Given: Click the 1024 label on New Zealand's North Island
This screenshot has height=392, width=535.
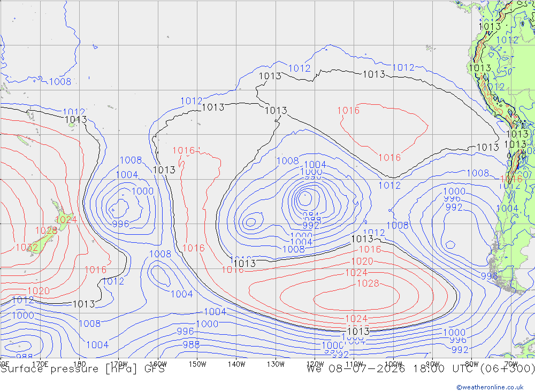Looking at the screenshot, I should click(x=66, y=219).
